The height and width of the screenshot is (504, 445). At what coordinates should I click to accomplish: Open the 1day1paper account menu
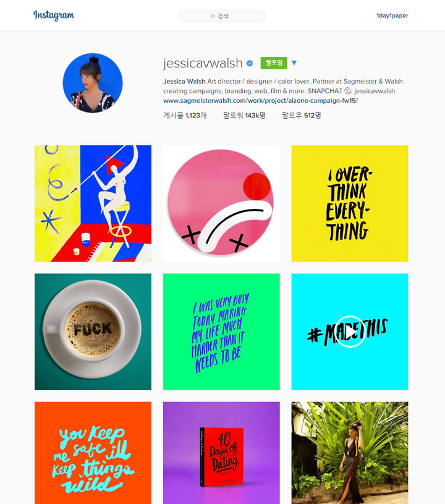click(x=392, y=15)
